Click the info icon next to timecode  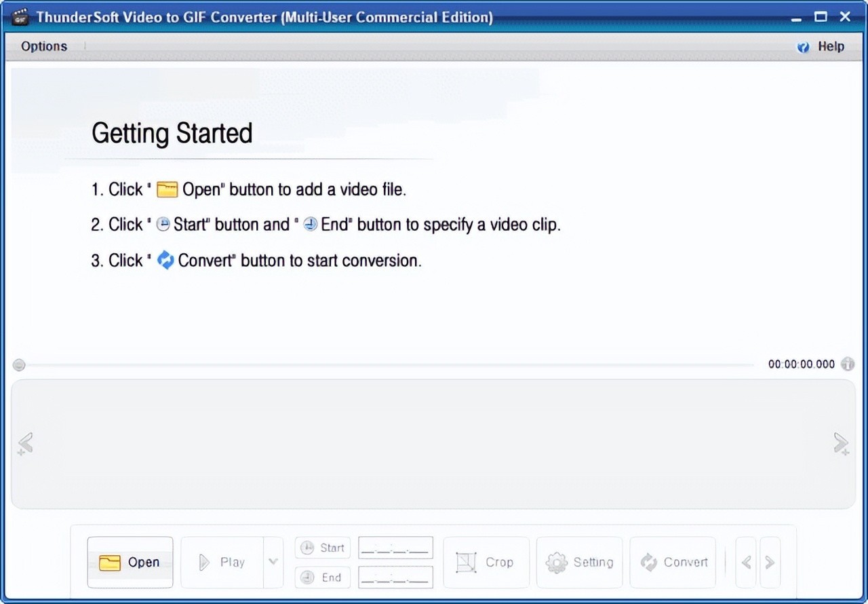848,364
